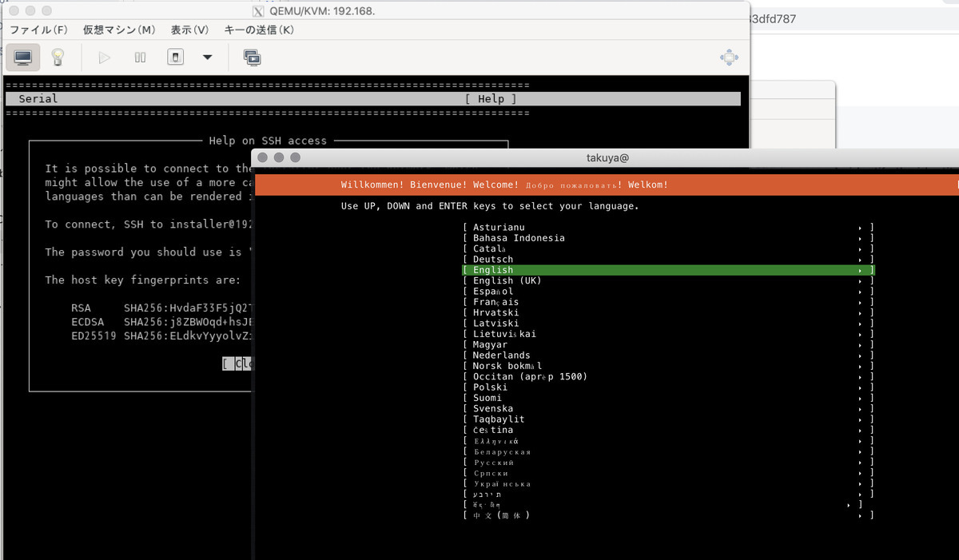Click the arrow on the Polski row
This screenshot has width=959, height=560.
(x=861, y=387)
